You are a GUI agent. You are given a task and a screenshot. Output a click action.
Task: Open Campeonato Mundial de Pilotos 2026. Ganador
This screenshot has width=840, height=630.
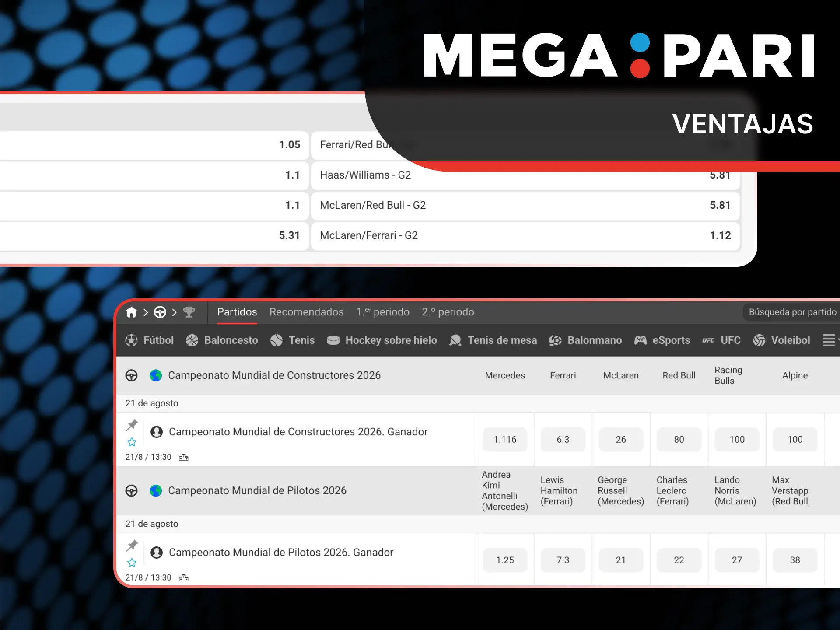coord(281,553)
